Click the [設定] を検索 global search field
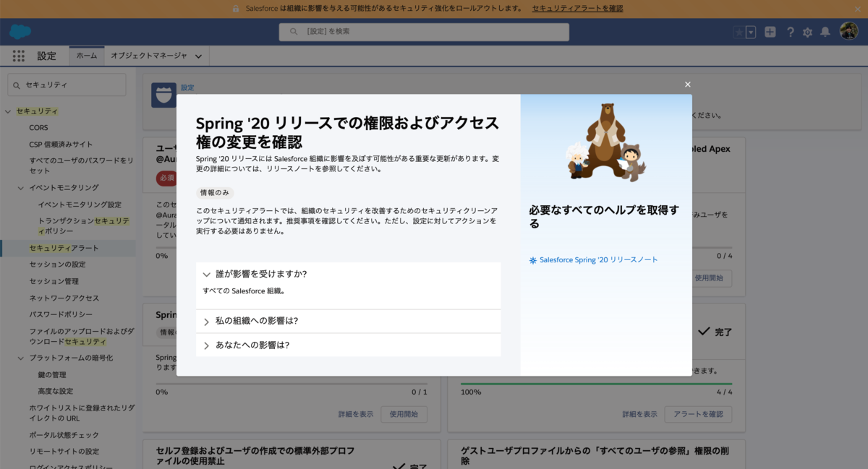 (424, 32)
